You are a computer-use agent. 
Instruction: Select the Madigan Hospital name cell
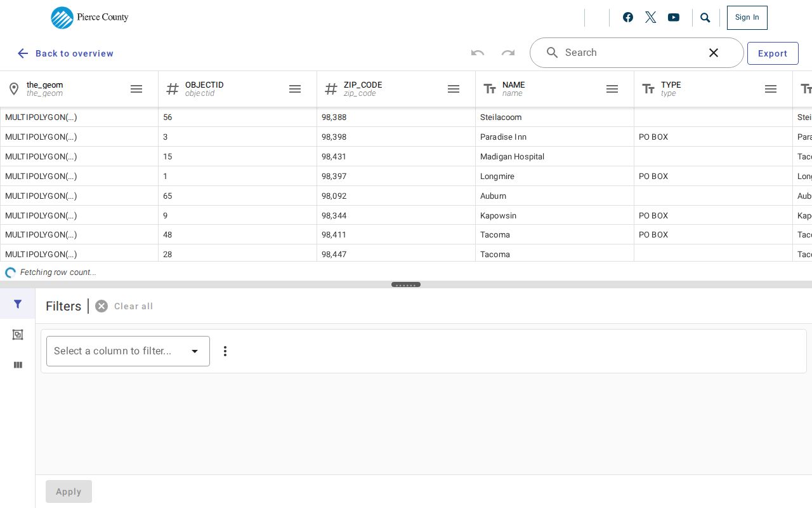point(554,157)
